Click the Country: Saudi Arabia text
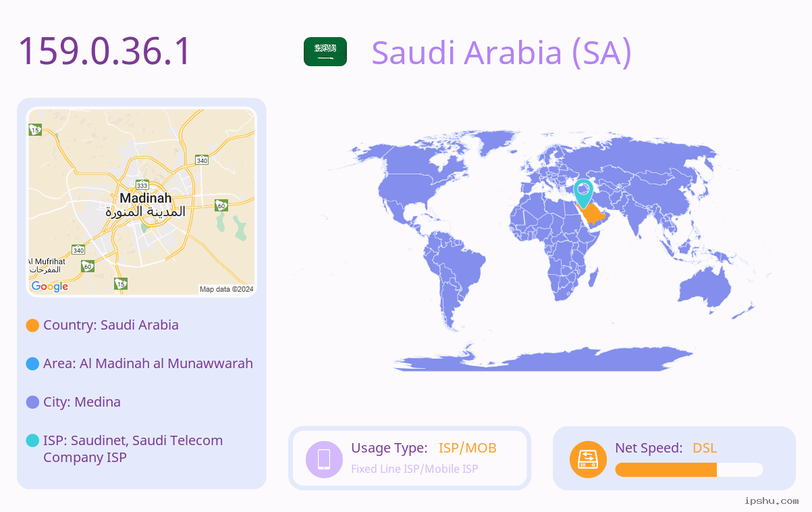 (111, 325)
